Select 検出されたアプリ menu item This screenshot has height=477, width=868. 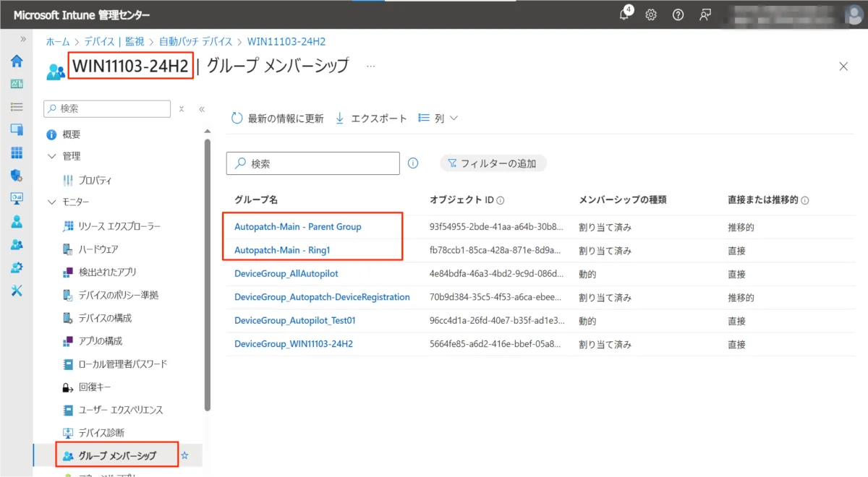point(107,272)
